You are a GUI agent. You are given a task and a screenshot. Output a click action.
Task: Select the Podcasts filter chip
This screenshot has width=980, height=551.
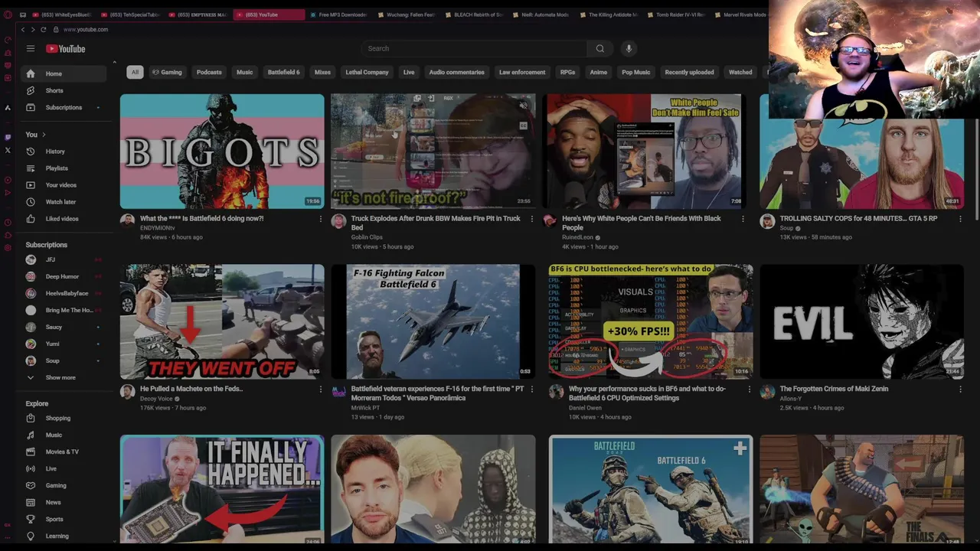[209, 72]
